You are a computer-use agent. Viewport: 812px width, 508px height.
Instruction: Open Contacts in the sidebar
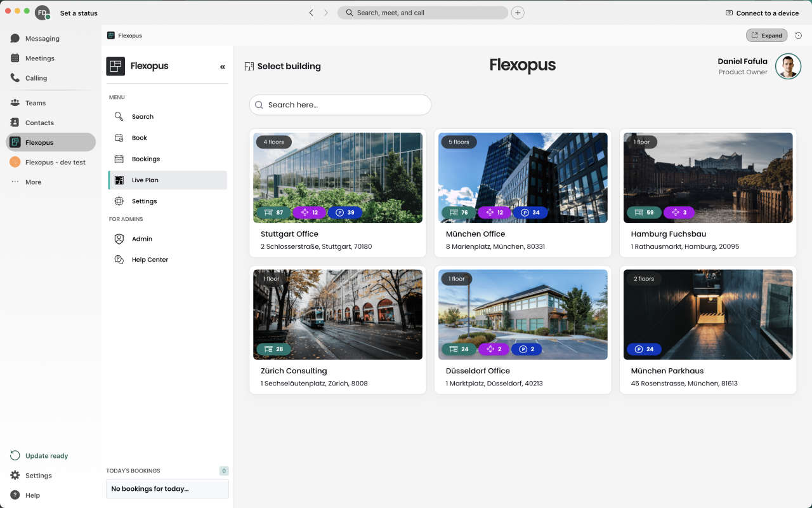[x=51, y=123]
